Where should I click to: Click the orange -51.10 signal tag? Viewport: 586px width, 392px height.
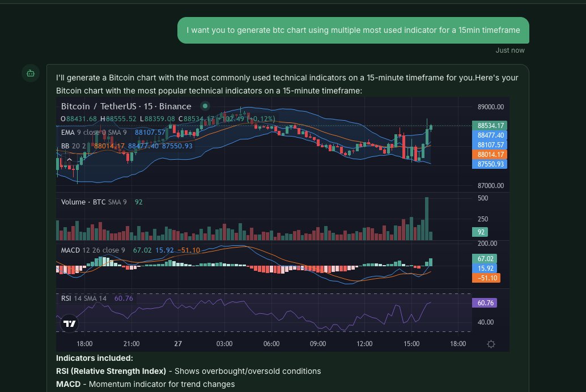click(x=486, y=278)
